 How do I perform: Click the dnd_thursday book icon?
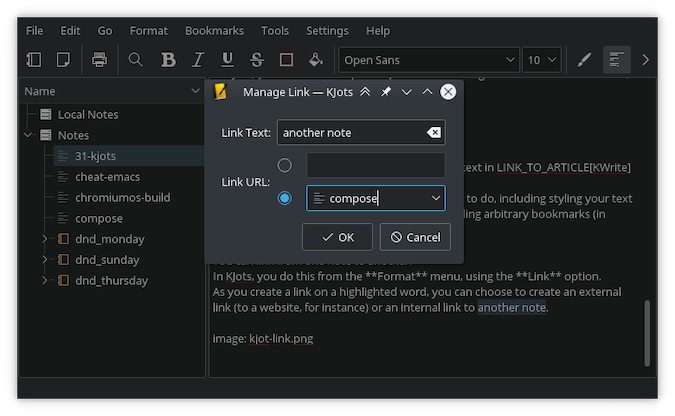[x=63, y=280]
